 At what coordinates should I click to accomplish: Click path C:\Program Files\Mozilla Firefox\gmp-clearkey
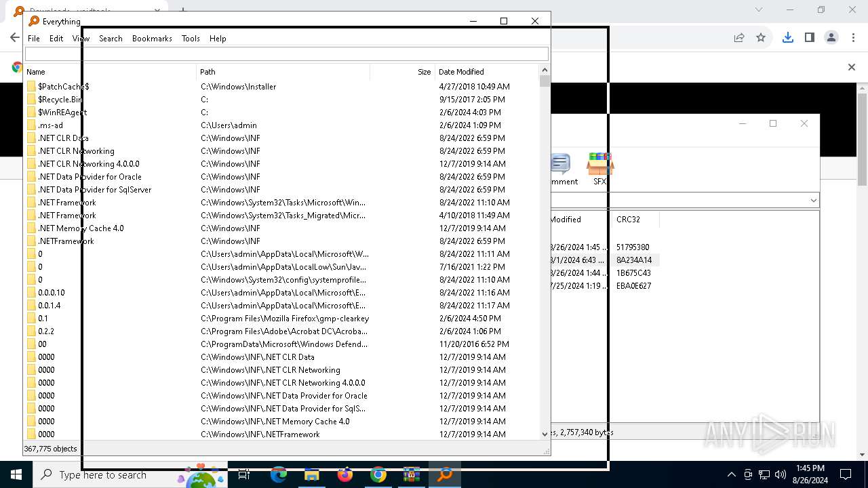coord(285,319)
